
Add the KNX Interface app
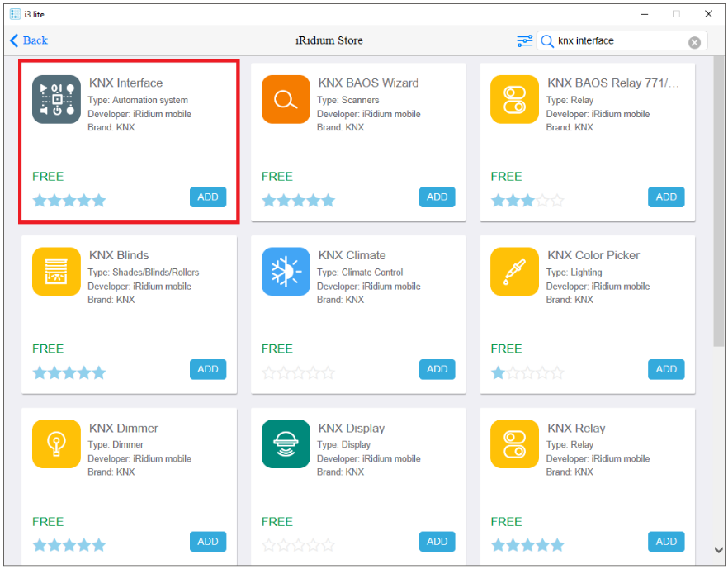coord(208,197)
